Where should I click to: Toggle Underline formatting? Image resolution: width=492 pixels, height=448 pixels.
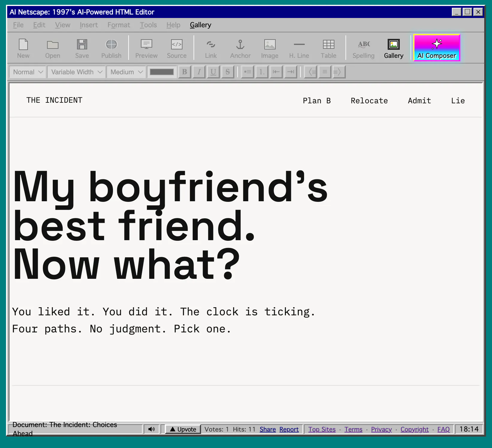213,72
